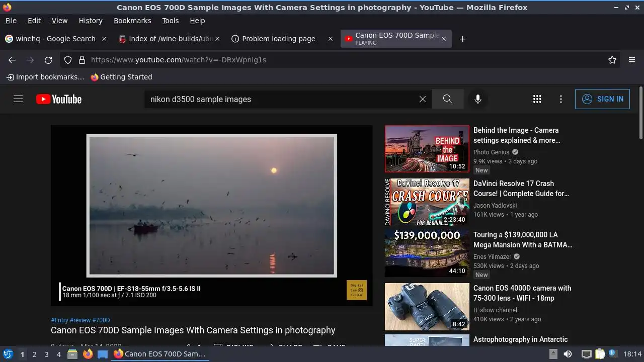Viewport: 644px width, 362px height.
Task: Open the clipboard tray icon
Action: (x=600, y=354)
